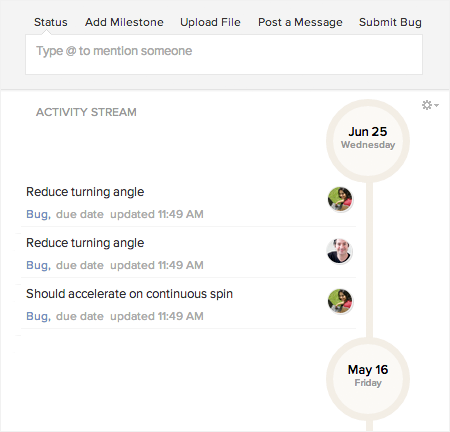Expand the dropdown arrow beside the gear
The height and width of the screenshot is (432, 450).
point(437,105)
